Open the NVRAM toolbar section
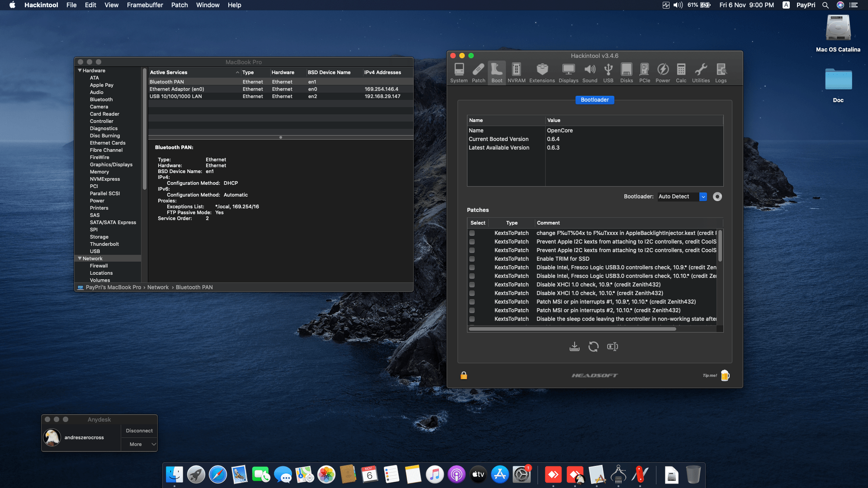This screenshot has height=488, width=868. coord(516,73)
